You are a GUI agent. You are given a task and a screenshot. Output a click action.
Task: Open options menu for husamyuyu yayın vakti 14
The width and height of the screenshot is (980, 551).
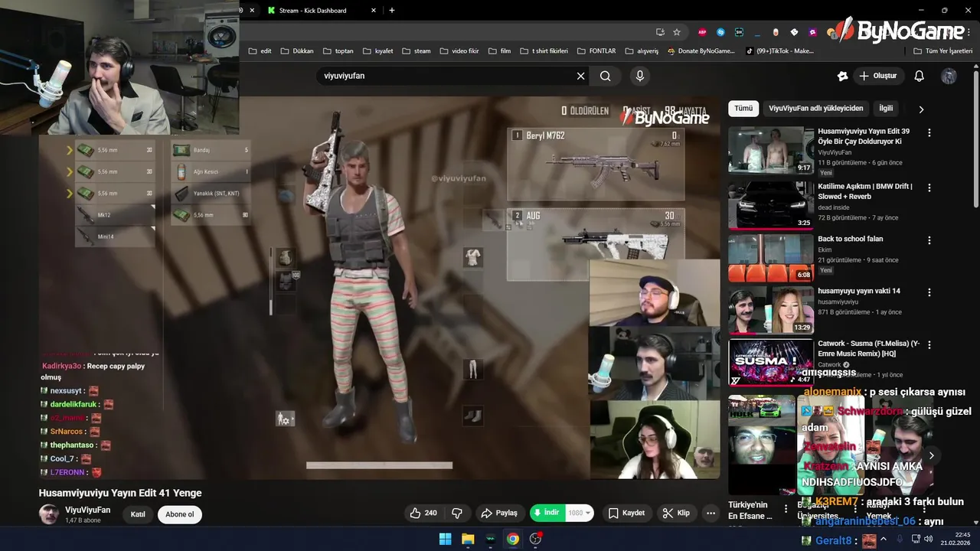[x=929, y=292]
